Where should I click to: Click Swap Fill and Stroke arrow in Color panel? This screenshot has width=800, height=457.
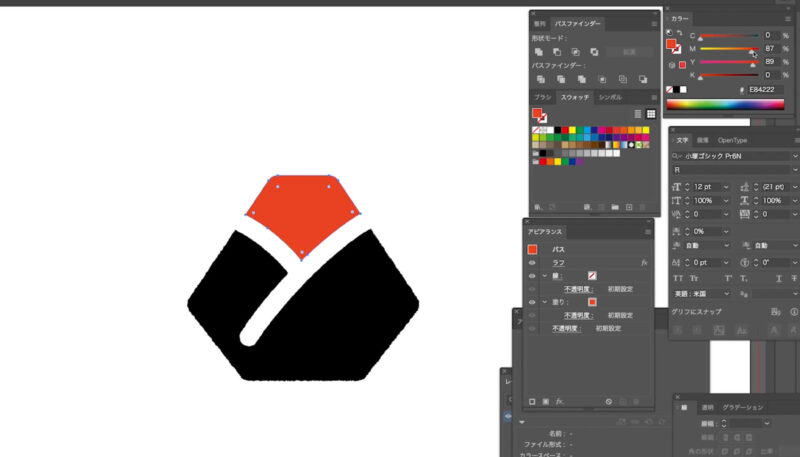pos(680,33)
